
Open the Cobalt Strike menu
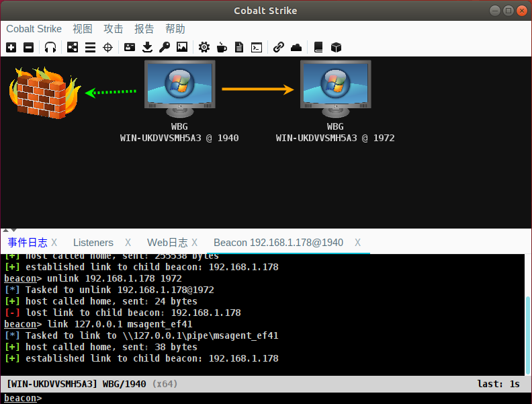34,29
